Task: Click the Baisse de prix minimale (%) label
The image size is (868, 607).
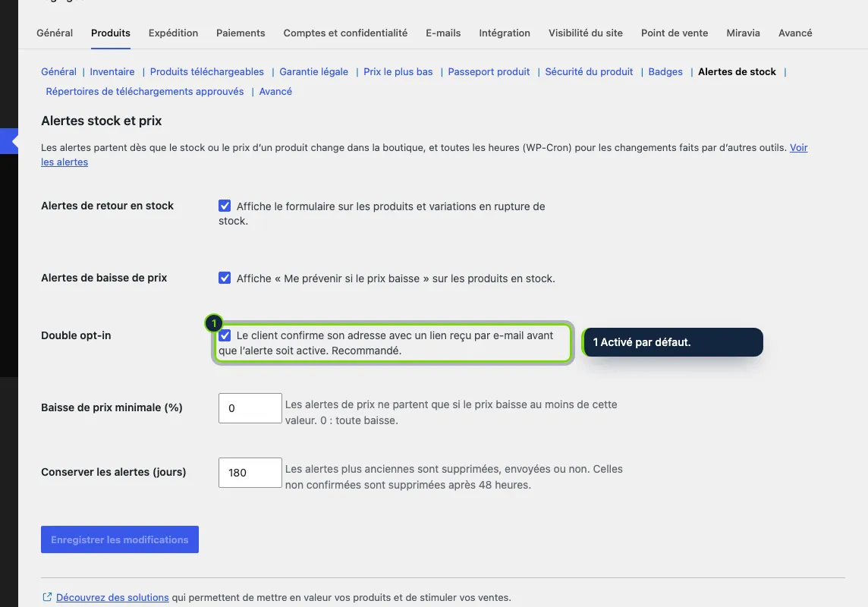Action: pyautogui.click(x=112, y=407)
